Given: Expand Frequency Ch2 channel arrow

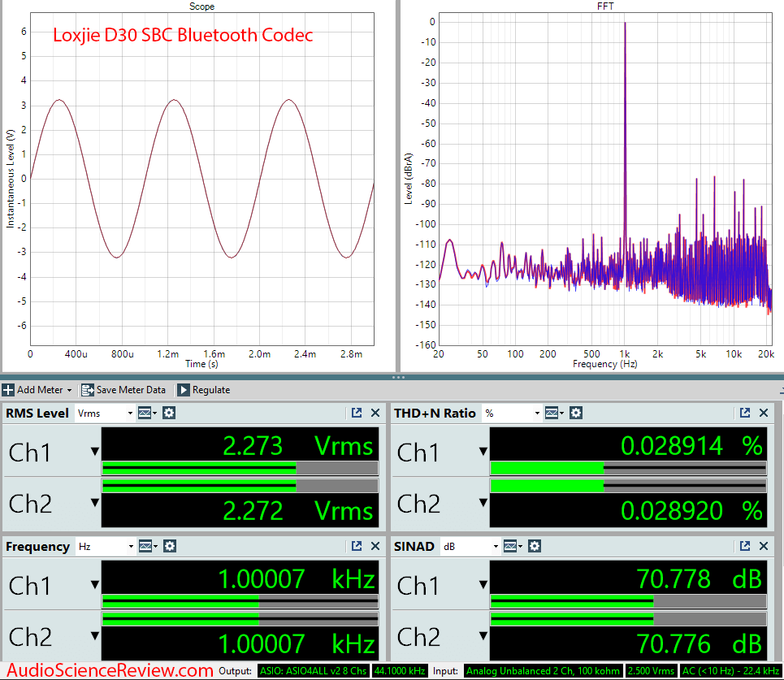Looking at the screenshot, I should (94, 636).
